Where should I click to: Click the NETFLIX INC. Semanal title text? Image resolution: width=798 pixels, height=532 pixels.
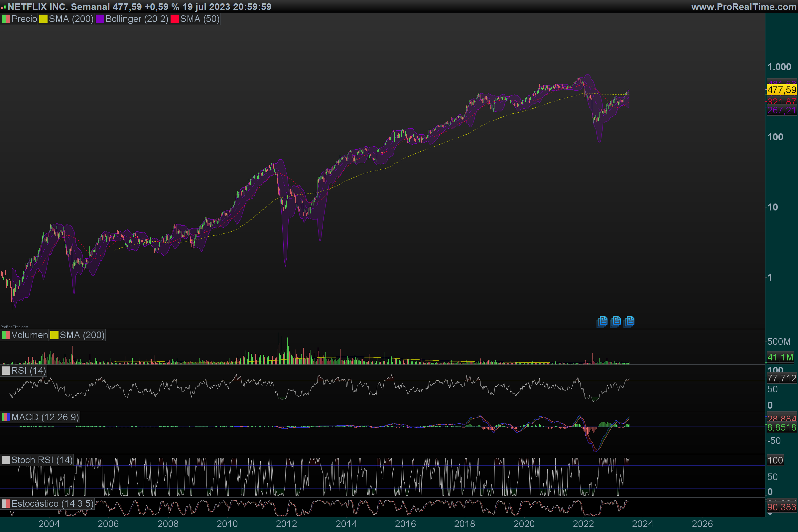pos(59,7)
